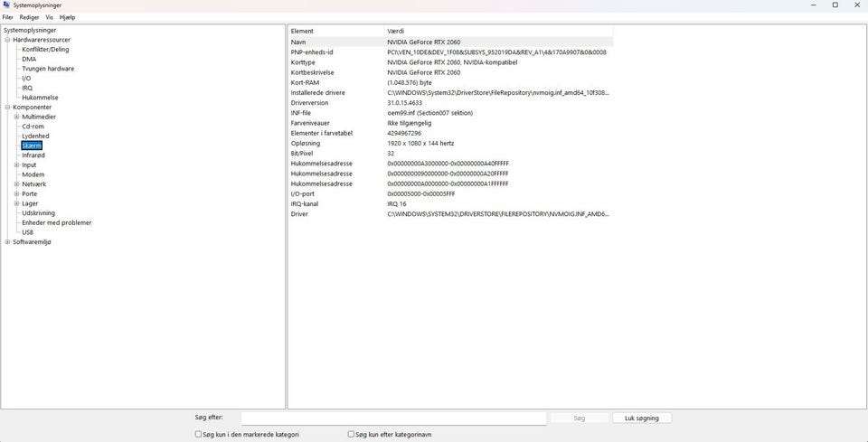Open the Vis menu
Viewport: 868px width, 442px height.
[x=49, y=17]
